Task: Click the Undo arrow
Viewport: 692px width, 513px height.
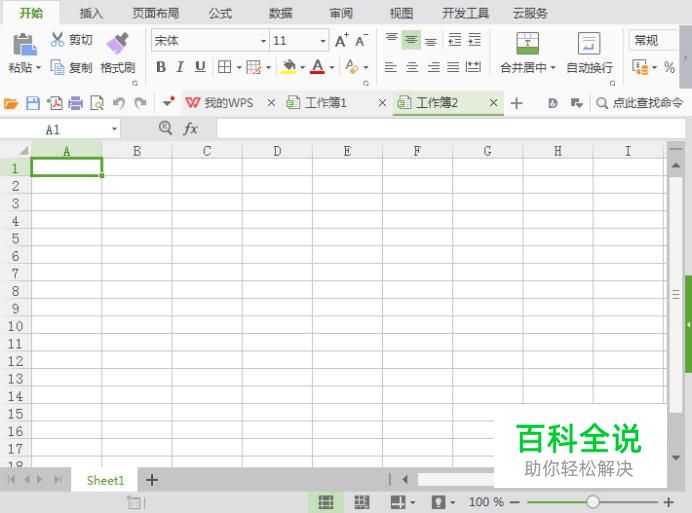Action: pos(118,103)
